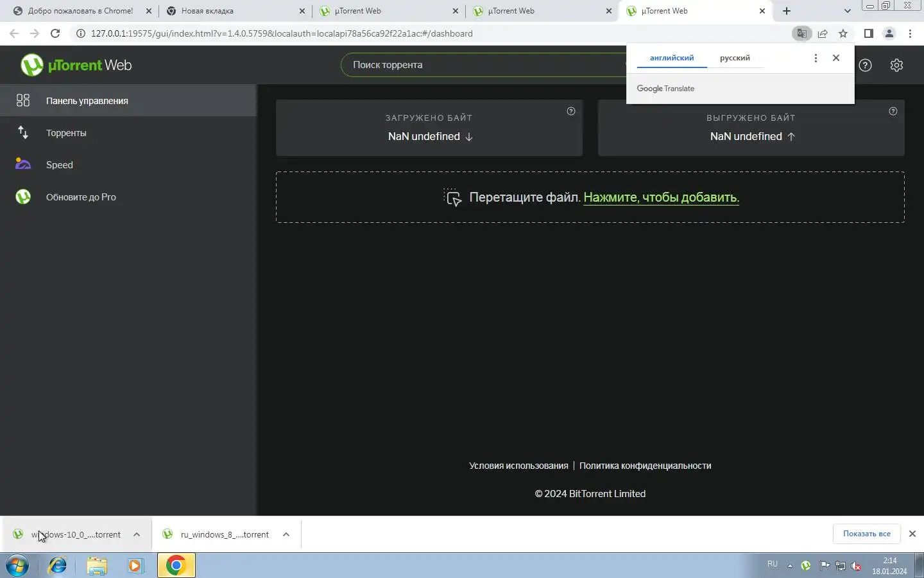Click the RU language indicator in tray
Viewport: 924px width, 578px height.
(x=773, y=564)
